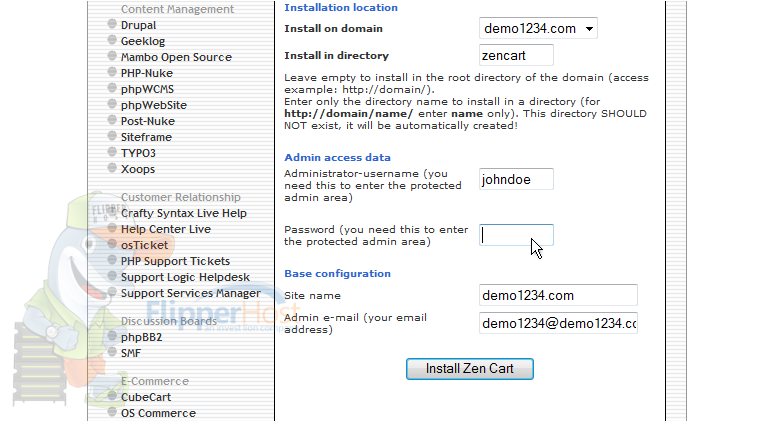Viewport: 776px width, 422px height.
Task: Click the Installation location heading
Action: (x=340, y=7)
